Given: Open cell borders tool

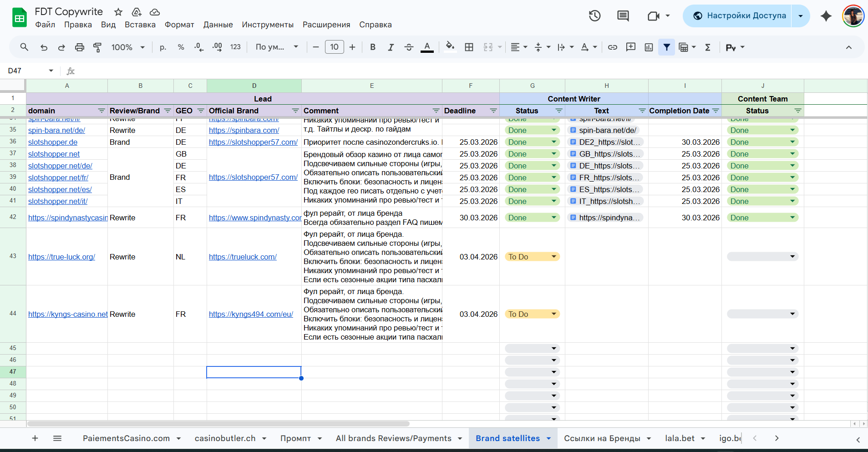Looking at the screenshot, I should tap(469, 47).
